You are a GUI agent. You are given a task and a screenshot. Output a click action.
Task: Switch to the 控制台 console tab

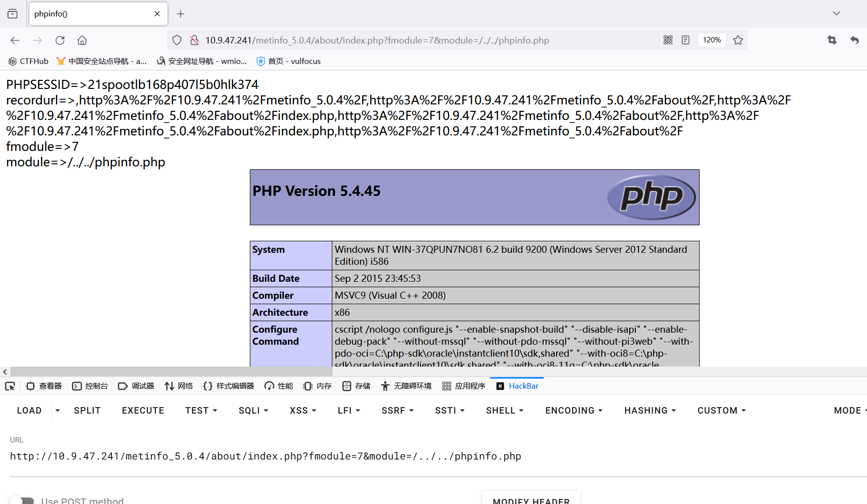click(x=90, y=386)
